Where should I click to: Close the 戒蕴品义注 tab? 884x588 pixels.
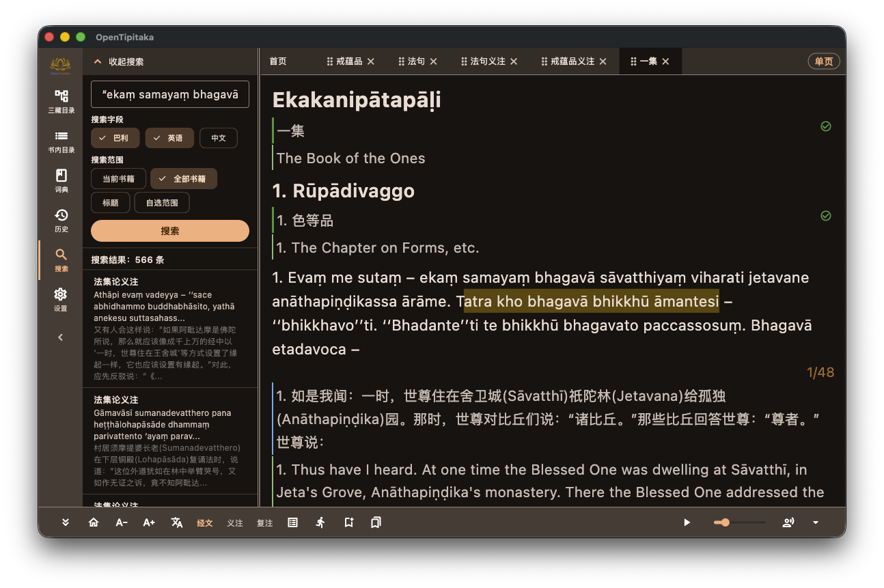(x=603, y=61)
